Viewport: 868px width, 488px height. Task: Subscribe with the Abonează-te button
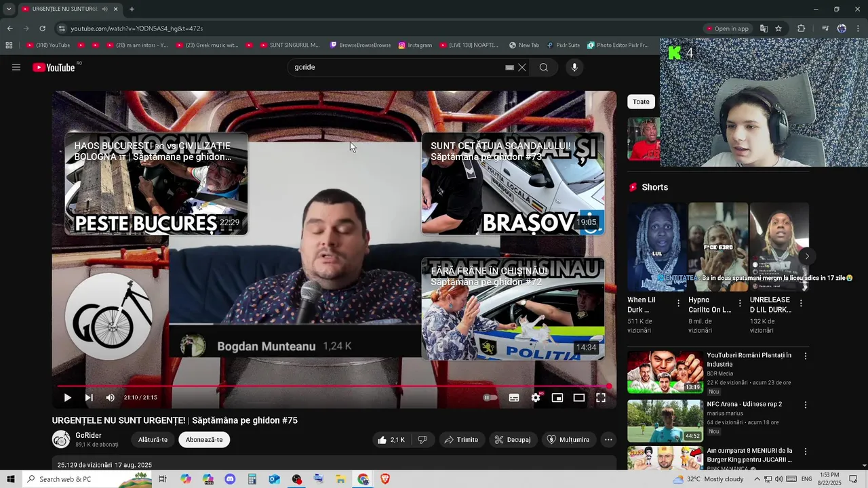(x=204, y=440)
